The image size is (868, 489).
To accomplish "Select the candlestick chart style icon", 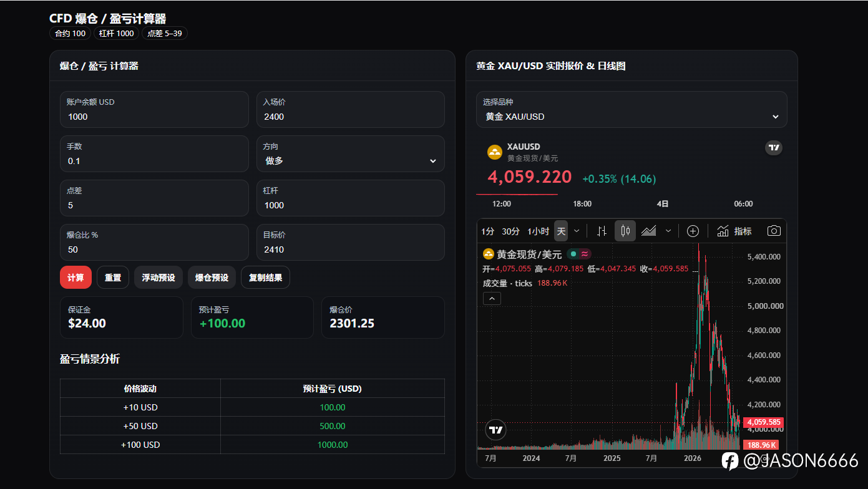I will point(625,231).
